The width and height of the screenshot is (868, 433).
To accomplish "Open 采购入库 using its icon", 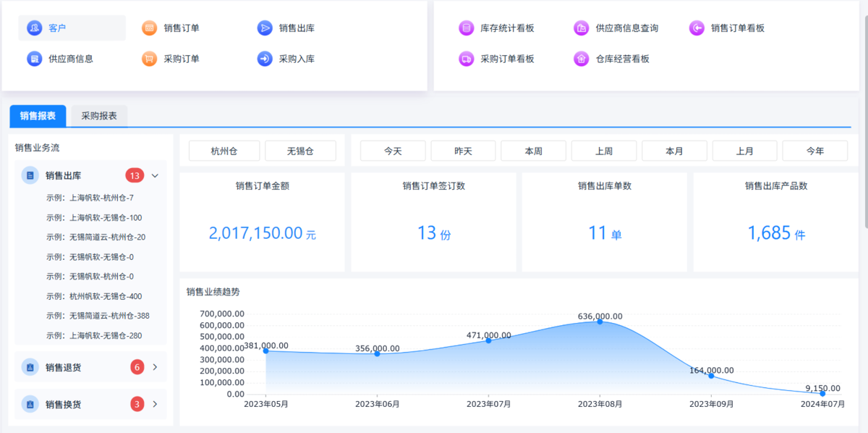I will (x=265, y=59).
